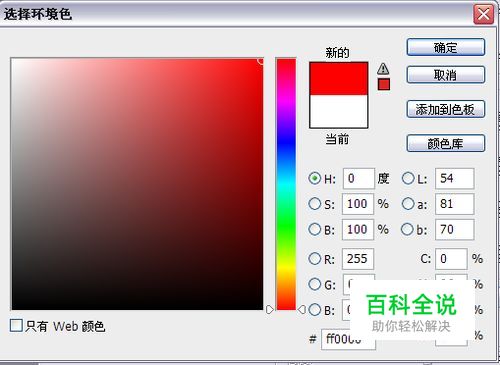Close the 选择环境色 dialog

point(483,14)
